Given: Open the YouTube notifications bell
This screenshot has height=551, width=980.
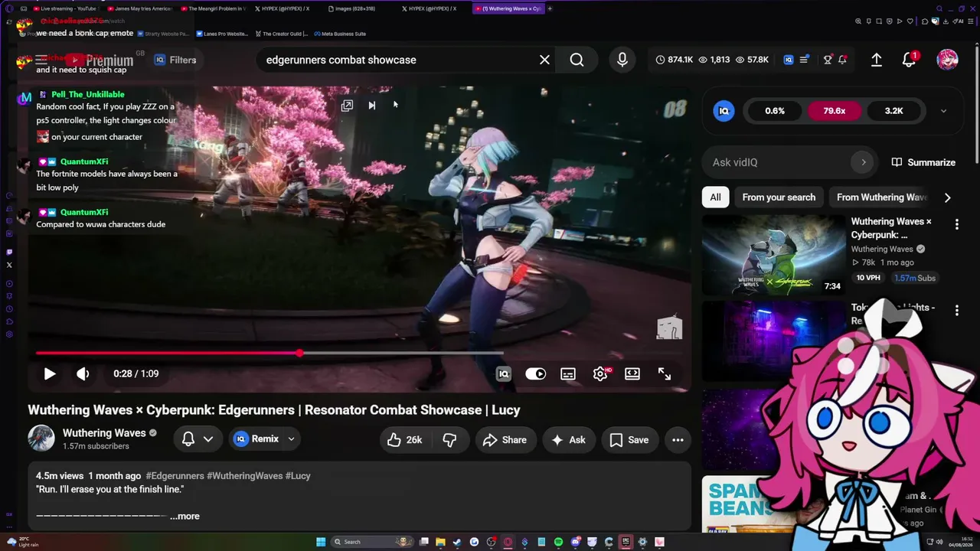Looking at the screenshot, I should tap(909, 60).
